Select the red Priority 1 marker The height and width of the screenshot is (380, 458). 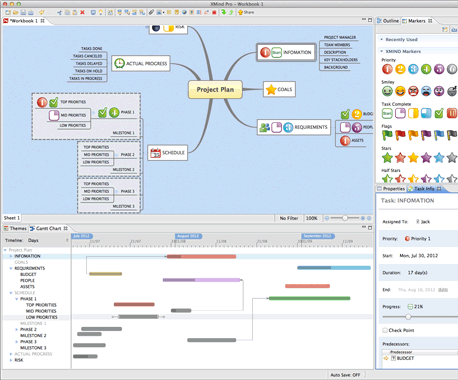click(387, 69)
